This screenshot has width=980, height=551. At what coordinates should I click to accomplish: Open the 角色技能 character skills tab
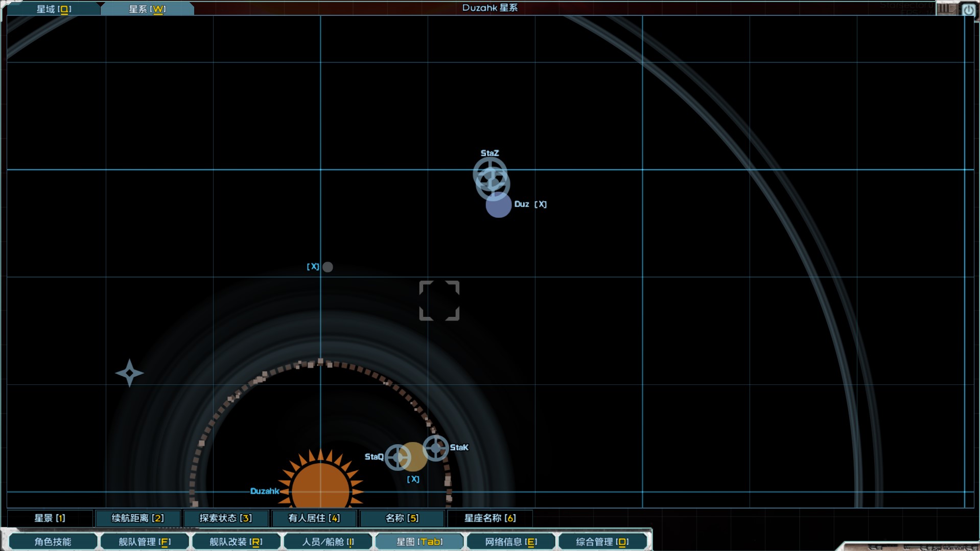53,541
